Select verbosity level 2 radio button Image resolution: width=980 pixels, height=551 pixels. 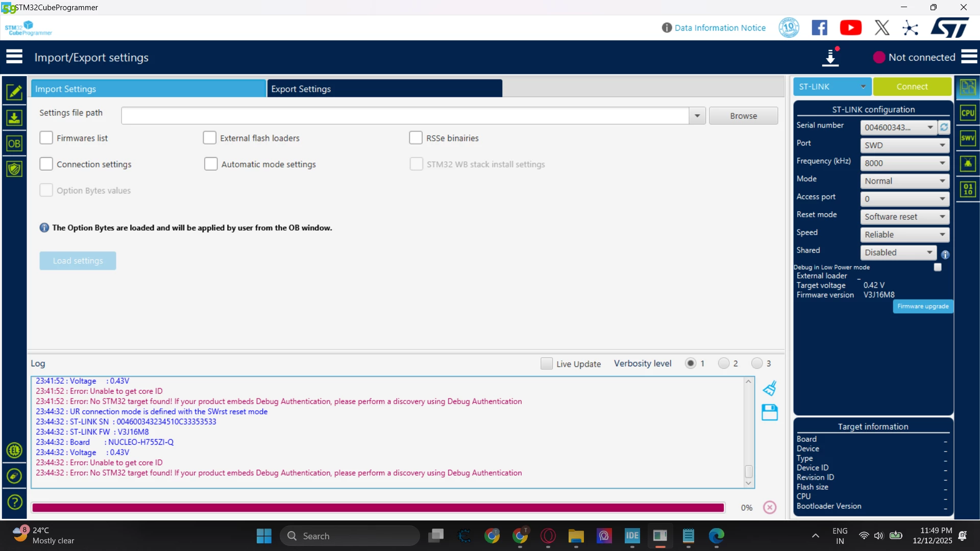723,363
